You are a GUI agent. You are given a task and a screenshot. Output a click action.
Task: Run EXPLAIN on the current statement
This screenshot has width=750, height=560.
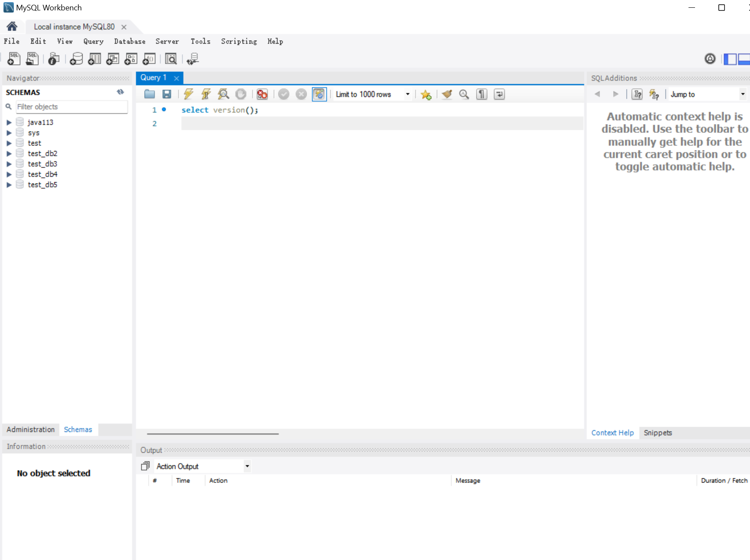[223, 94]
